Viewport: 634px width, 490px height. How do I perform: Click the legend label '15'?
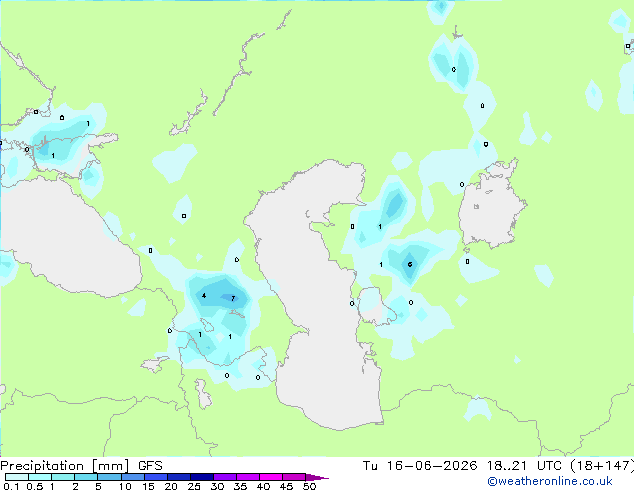pos(148,486)
